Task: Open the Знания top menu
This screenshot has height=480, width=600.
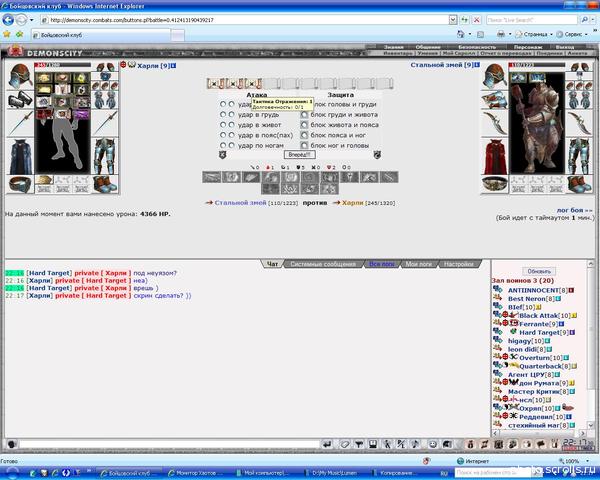Action: tap(393, 47)
